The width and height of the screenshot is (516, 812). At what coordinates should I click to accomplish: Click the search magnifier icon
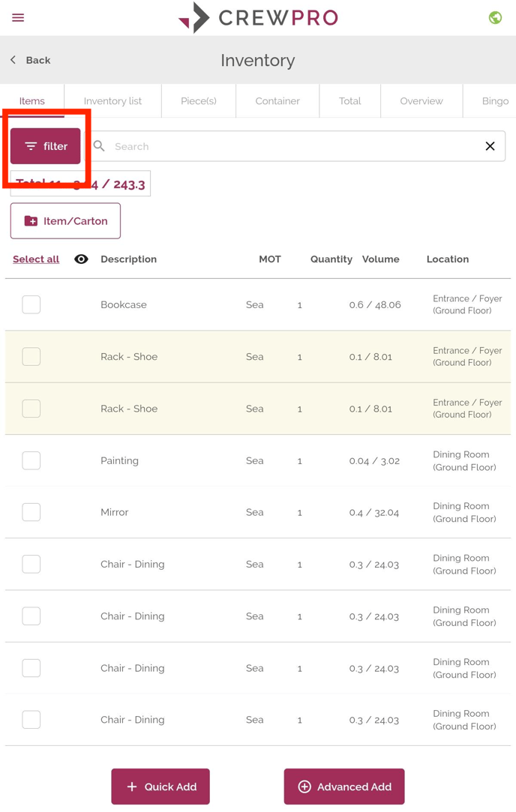99,146
